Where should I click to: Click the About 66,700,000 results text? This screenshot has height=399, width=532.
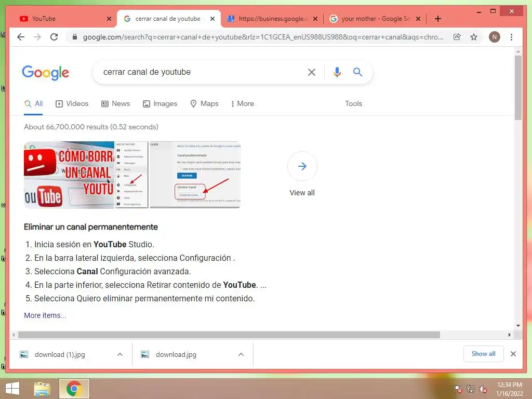point(91,127)
